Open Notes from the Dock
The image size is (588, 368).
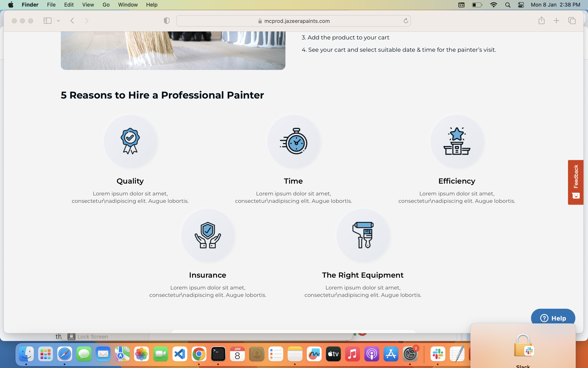pyautogui.click(x=295, y=354)
